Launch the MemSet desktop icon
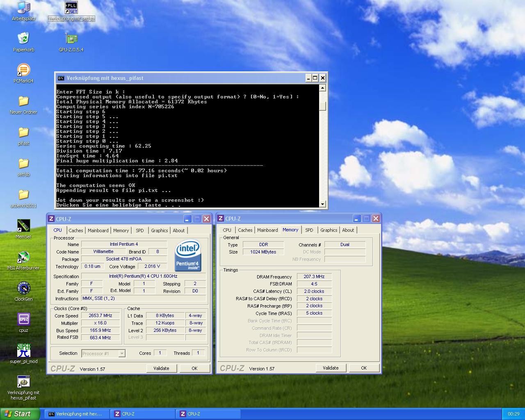 coord(23,229)
